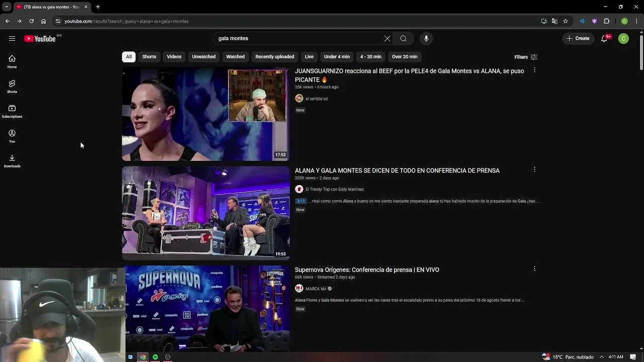Open more options for Supernova Orígenes video
This screenshot has width=644, height=362.
pos(534,269)
